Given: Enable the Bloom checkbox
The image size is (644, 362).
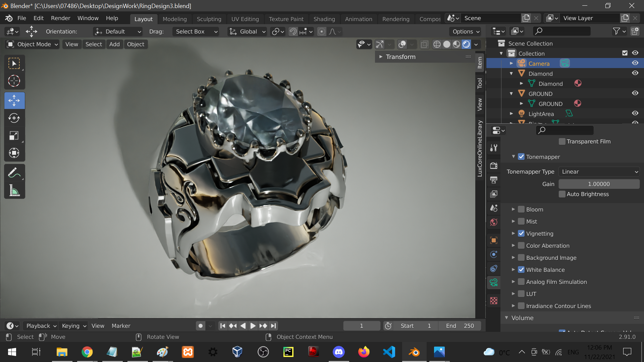Looking at the screenshot, I should [521, 209].
